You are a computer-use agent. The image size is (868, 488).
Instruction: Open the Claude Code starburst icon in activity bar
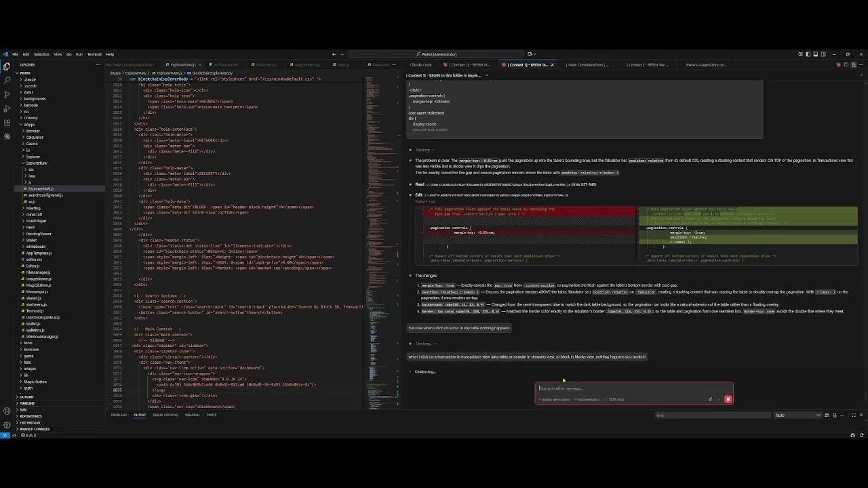pos(7,136)
